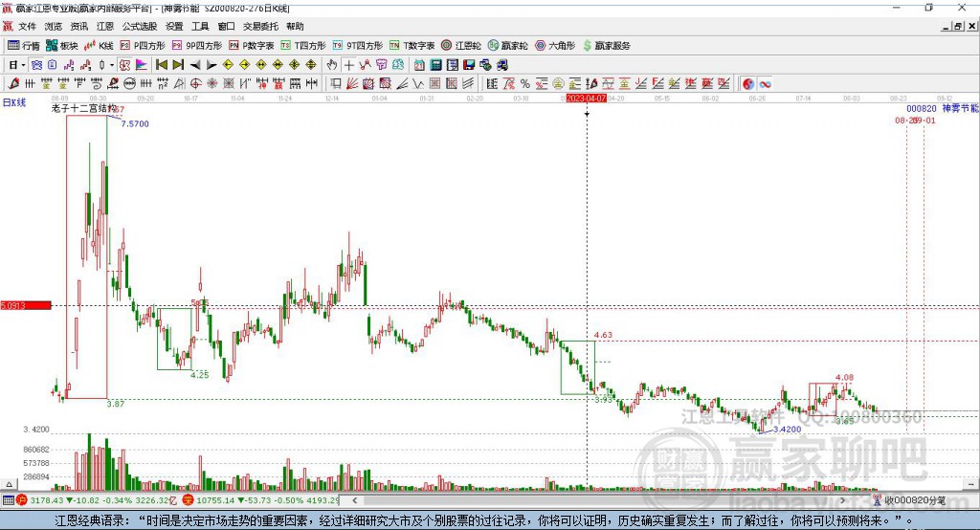Click the floppy disk save icon
This screenshot has width=980, height=530.
[x=469, y=65]
